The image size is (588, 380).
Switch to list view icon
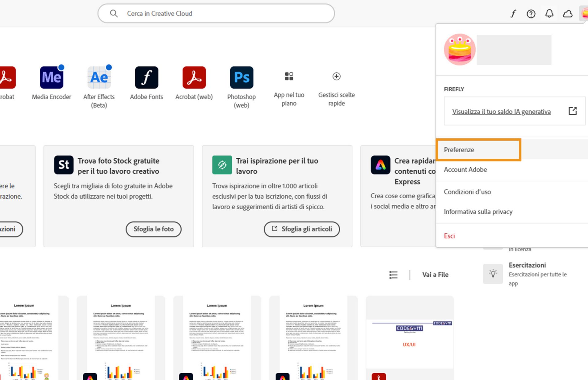[x=393, y=275]
